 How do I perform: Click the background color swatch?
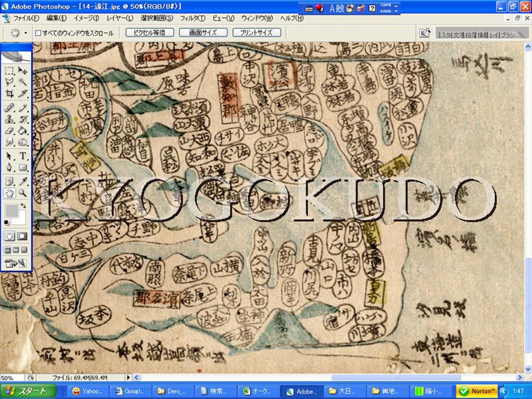(x=22, y=220)
